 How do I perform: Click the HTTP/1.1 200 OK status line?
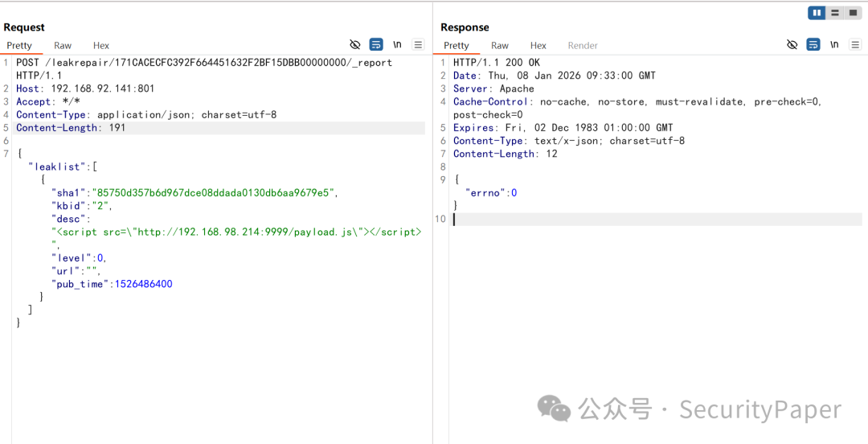pyautogui.click(x=497, y=63)
